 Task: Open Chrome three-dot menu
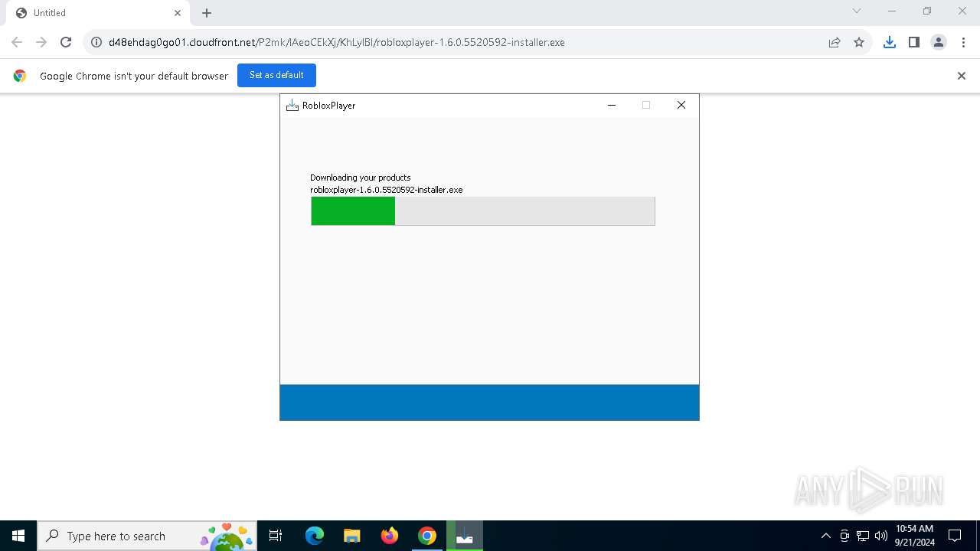pos(963,42)
